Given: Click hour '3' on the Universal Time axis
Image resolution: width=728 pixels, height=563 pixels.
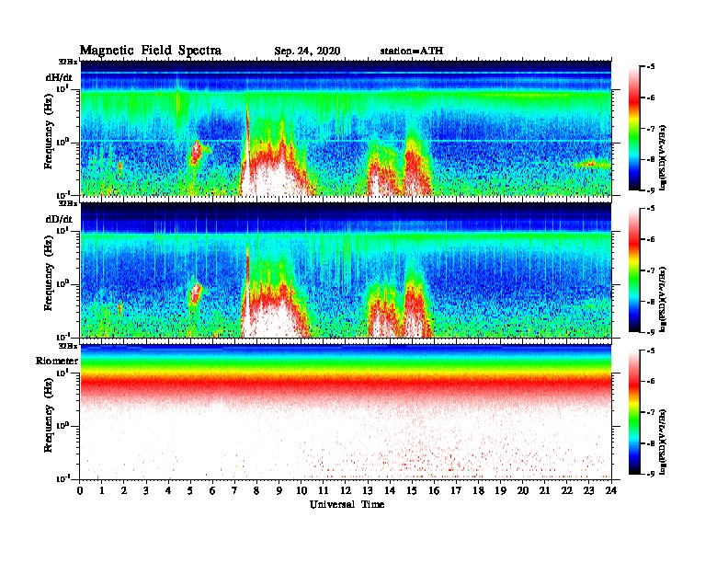Looking at the screenshot, I should click(146, 491).
